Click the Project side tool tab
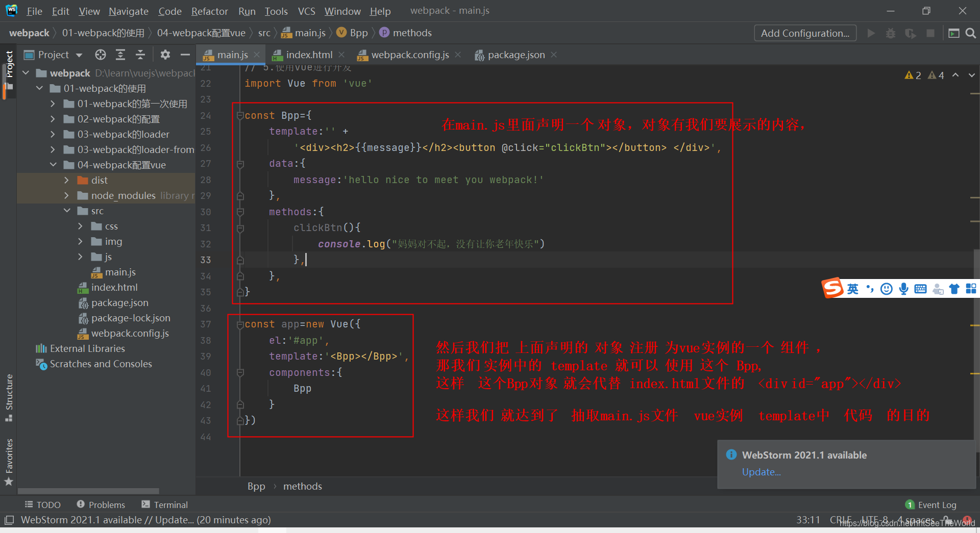Image resolution: width=980 pixels, height=533 pixels. click(x=9, y=70)
